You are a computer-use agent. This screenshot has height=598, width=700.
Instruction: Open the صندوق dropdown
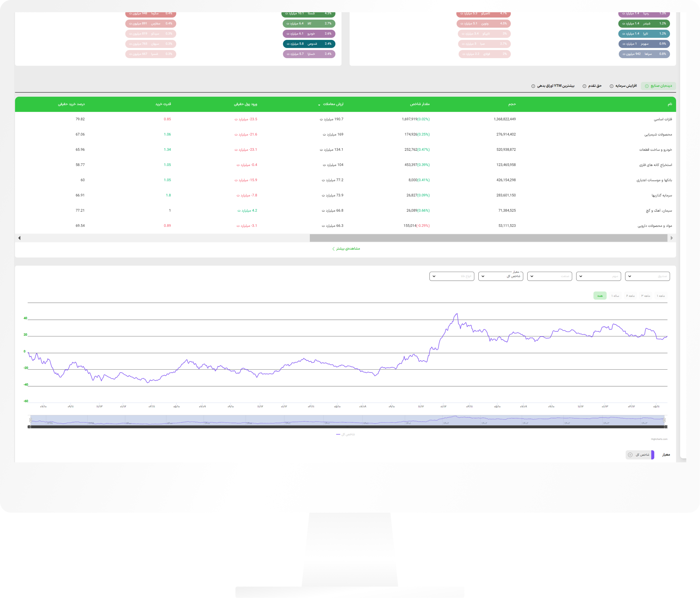(647, 276)
